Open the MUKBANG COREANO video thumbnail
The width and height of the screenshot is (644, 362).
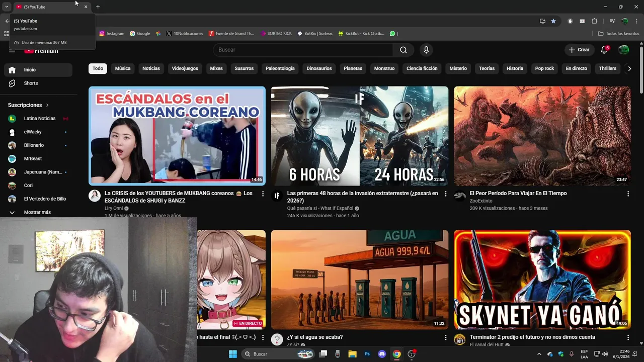coord(177,136)
